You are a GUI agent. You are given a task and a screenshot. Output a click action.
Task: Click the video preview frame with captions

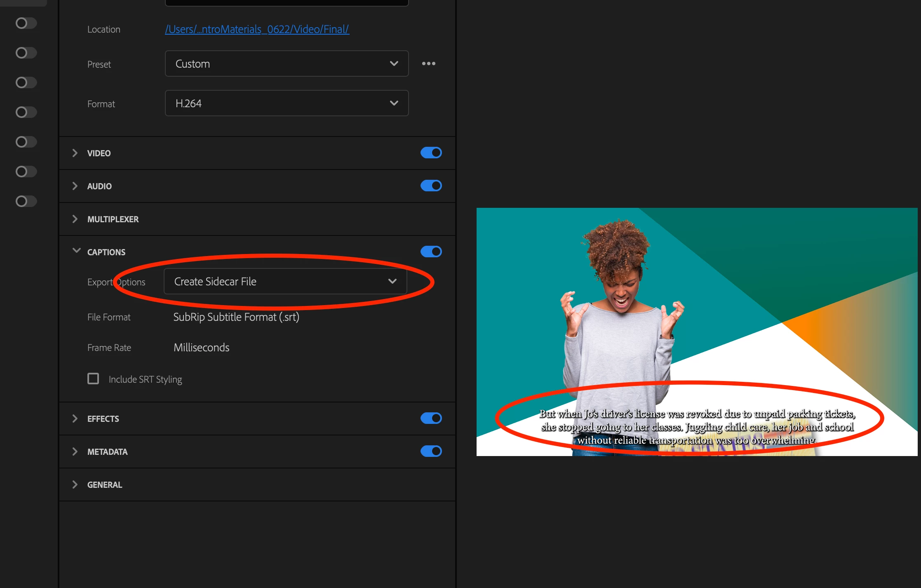(x=697, y=332)
